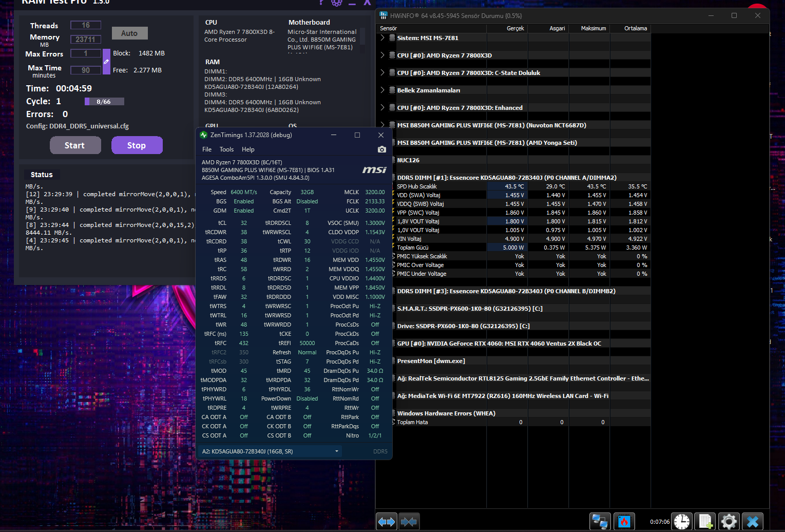Image resolution: width=785 pixels, height=532 pixels.
Task: Click the Motherboard info scrollbar in RAM Test Pro
Action: tap(362, 36)
